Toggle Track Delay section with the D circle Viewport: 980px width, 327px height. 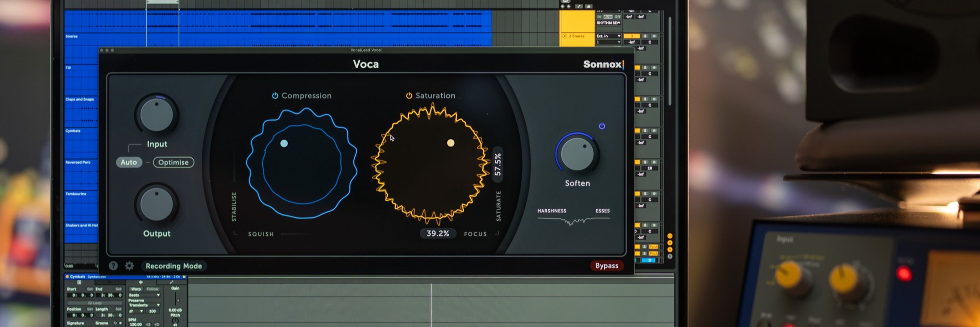[670, 257]
